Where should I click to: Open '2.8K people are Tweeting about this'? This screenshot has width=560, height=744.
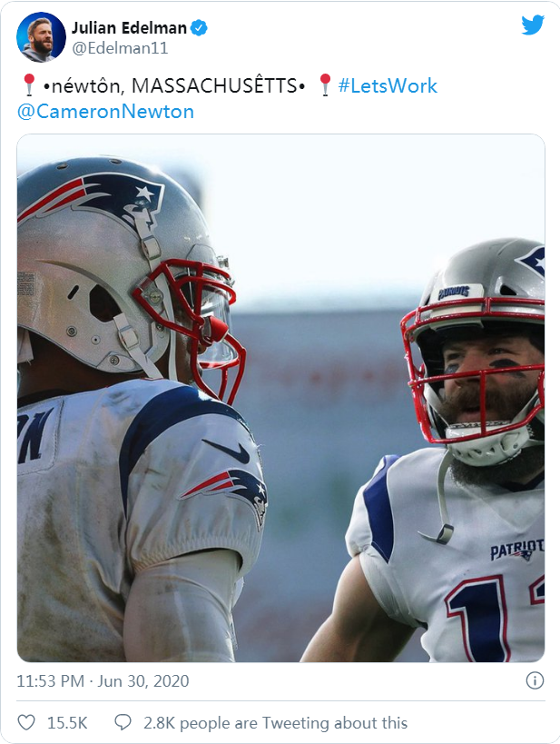276,722
